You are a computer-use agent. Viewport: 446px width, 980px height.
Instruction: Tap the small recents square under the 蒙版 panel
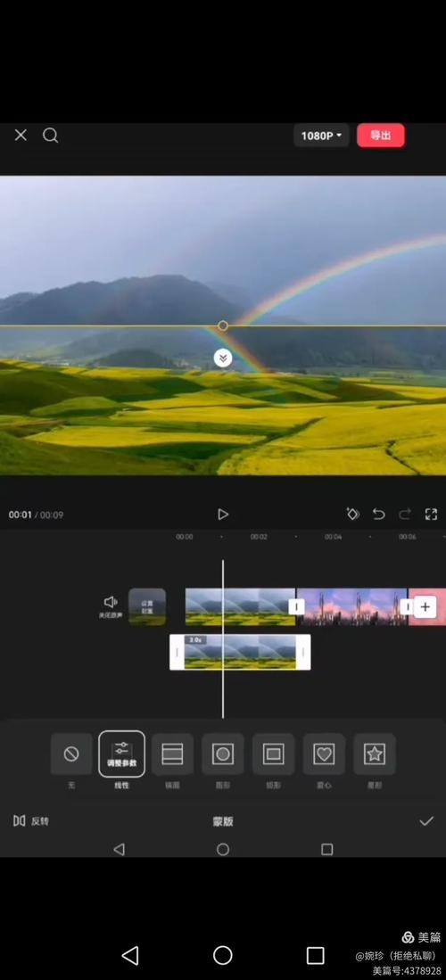coord(326,849)
